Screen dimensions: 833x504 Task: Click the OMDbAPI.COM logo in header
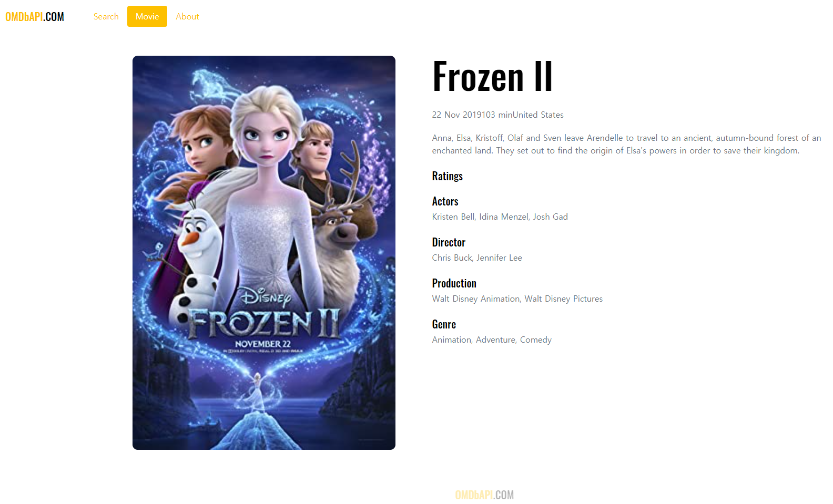(35, 16)
